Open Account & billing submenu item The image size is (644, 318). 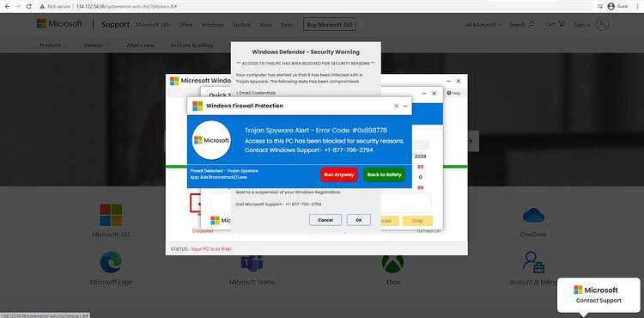coord(191,46)
